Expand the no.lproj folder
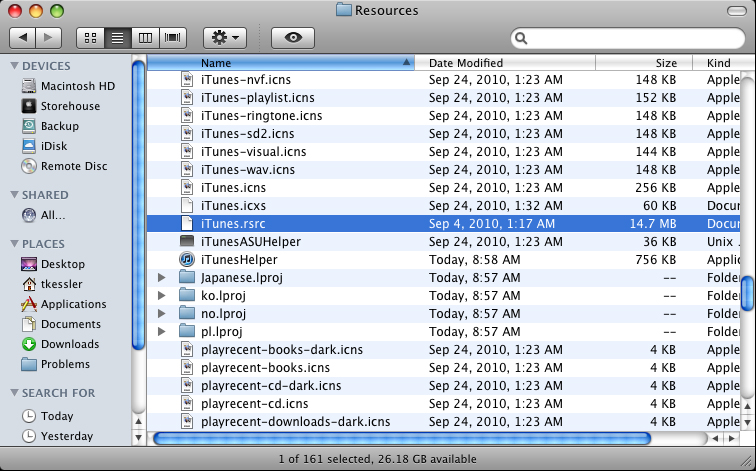This screenshot has height=471, width=756. point(162,314)
